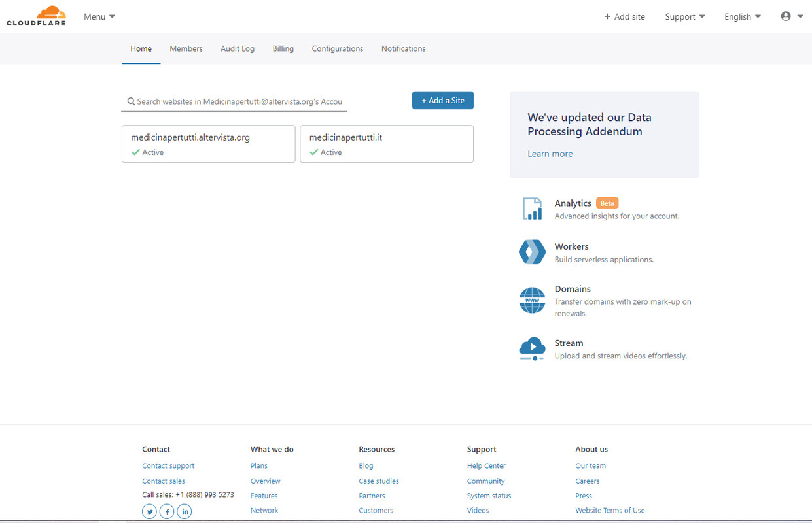The width and height of the screenshot is (812, 523).
Task: Click Contact sales footer link
Action: (x=164, y=481)
